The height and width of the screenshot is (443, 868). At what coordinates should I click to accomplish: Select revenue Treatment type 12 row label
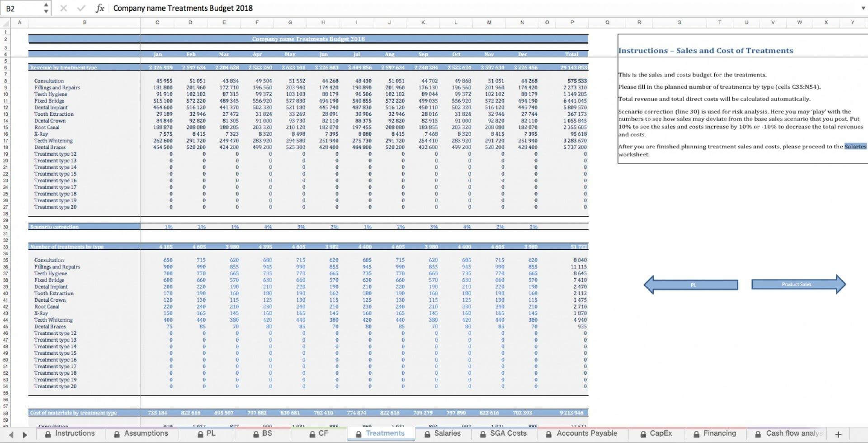55,154
